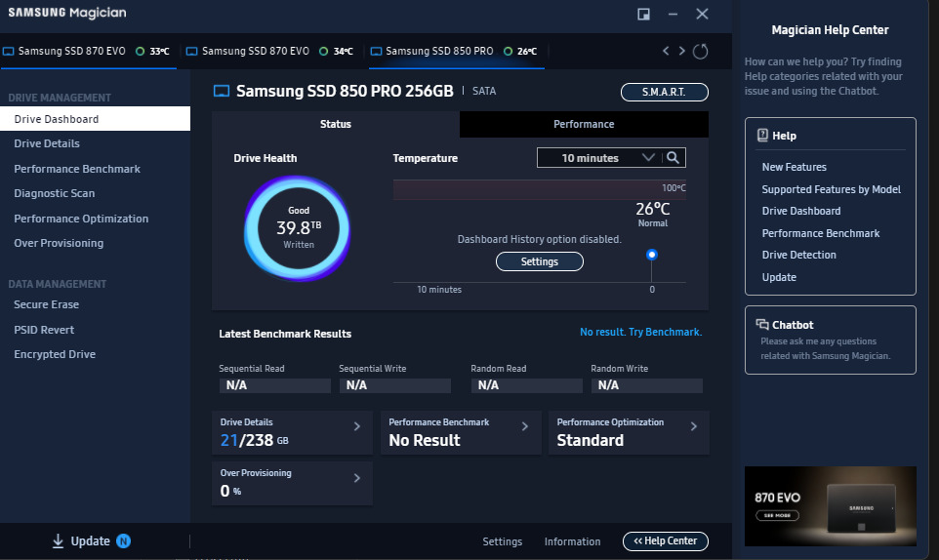This screenshot has width=939, height=560.
Task: Click the S.M.A.R.T. button
Action: point(665,92)
